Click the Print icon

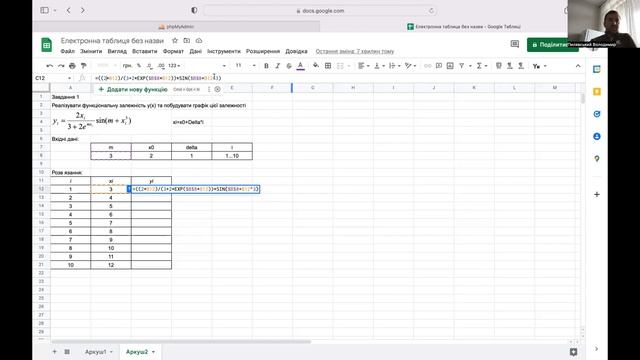pyautogui.click(x=72, y=66)
